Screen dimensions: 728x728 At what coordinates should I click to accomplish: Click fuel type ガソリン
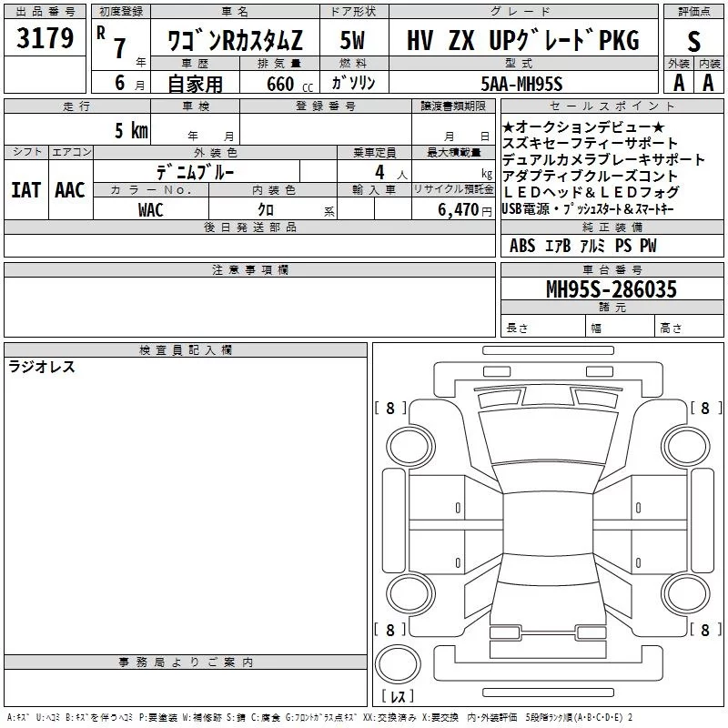click(x=353, y=83)
